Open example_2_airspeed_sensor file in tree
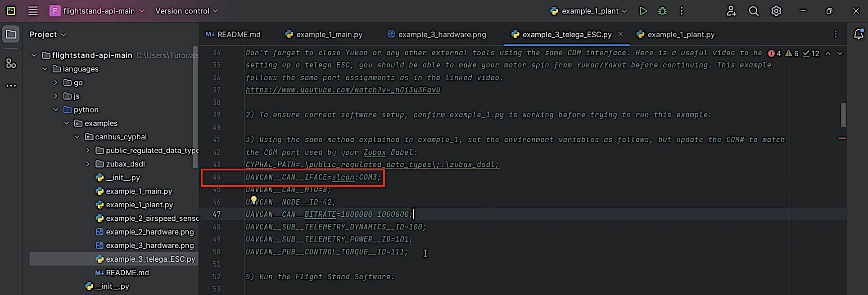This screenshot has height=295, width=868. (147, 218)
